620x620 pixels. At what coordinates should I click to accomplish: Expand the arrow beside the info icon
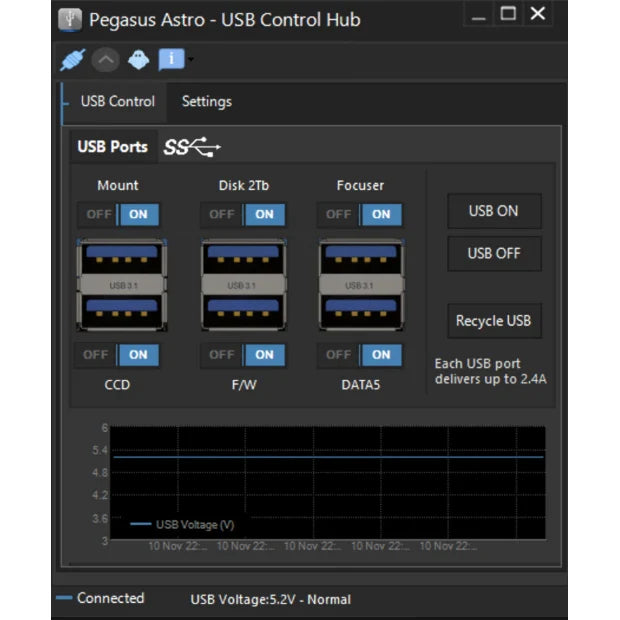click(x=191, y=59)
